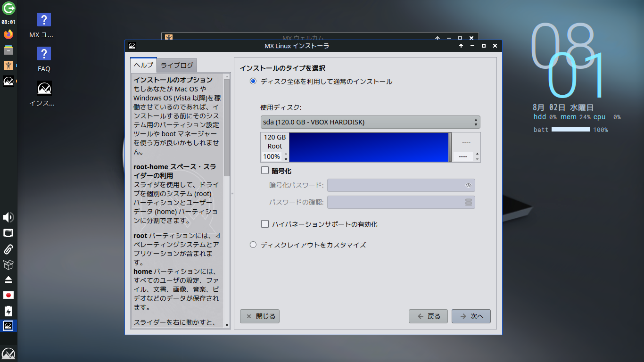
Task: Click the batt 100% indicator on desktop
Action: coord(571,130)
